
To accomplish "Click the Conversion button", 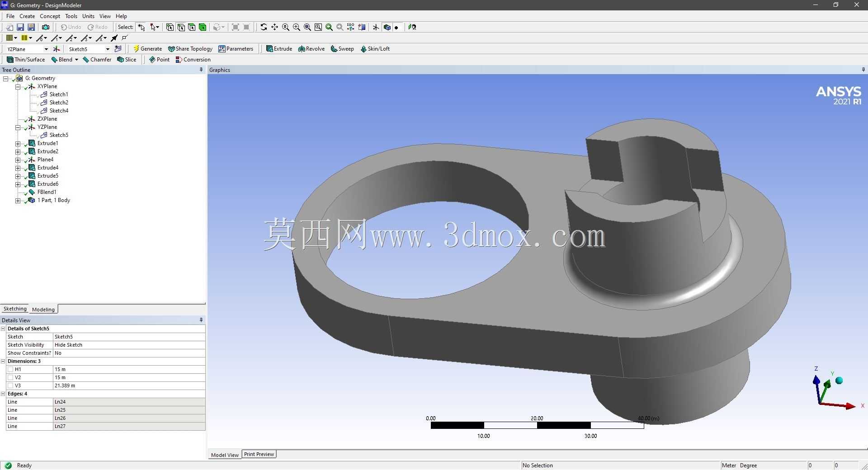I will (x=193, y=60).
